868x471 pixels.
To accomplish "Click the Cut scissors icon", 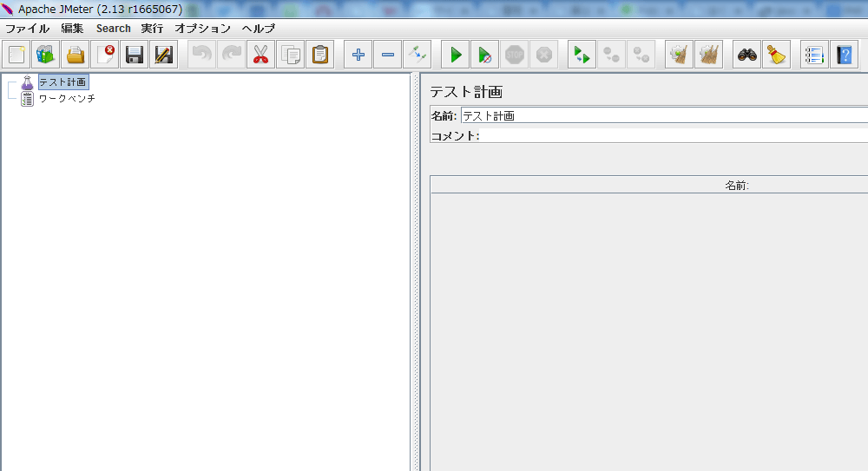I will [x=260, y=56].
